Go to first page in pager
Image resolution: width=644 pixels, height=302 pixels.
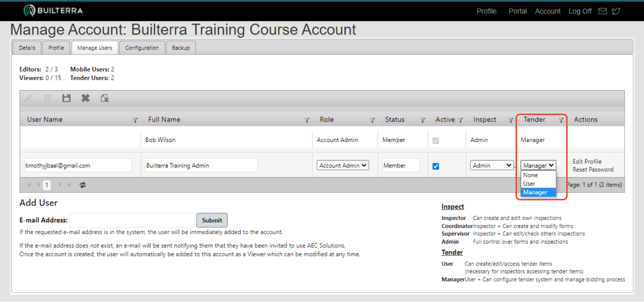coord(29,185)
